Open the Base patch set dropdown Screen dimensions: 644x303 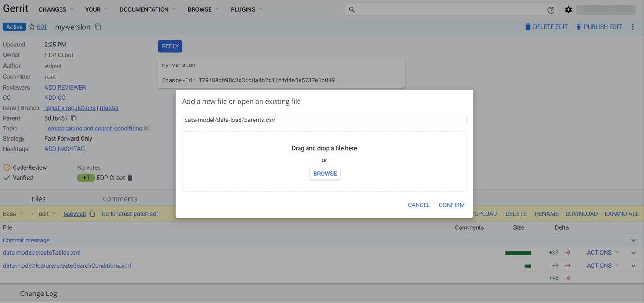[13, 213]
